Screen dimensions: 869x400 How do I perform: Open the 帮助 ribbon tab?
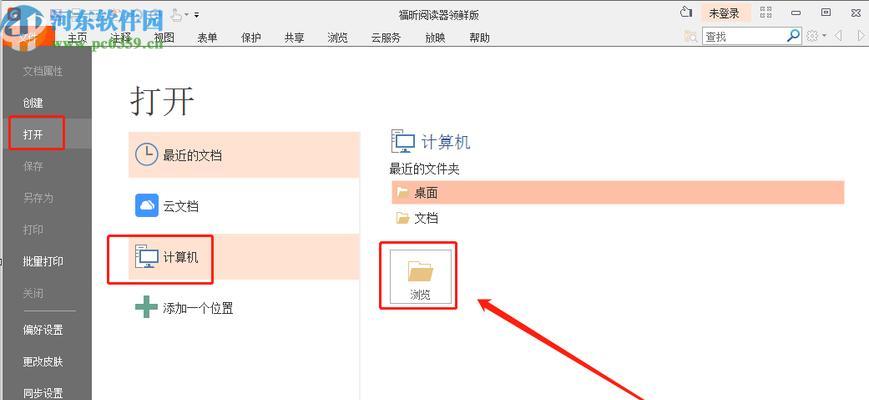[479, 38]
